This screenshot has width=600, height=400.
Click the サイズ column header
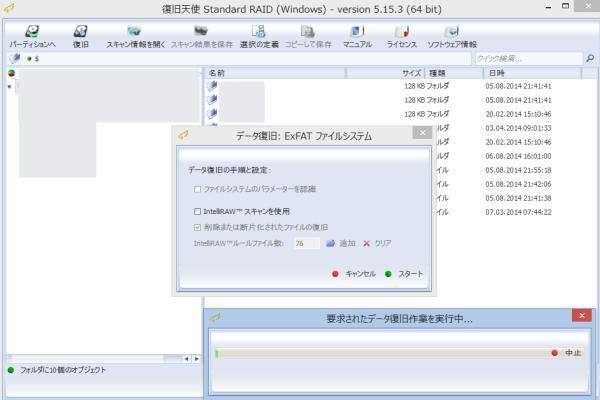[411, 73]
